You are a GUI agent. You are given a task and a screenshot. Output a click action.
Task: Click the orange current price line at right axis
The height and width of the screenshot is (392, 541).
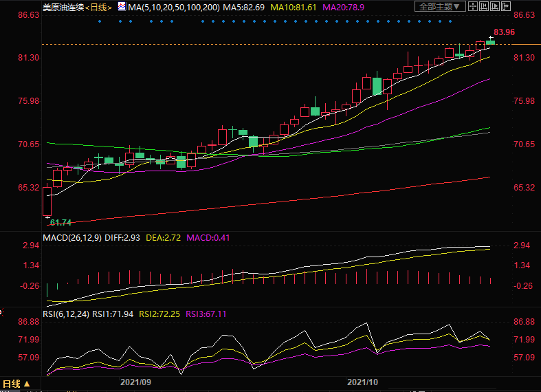pyautogui.click(x=526, y=44)
